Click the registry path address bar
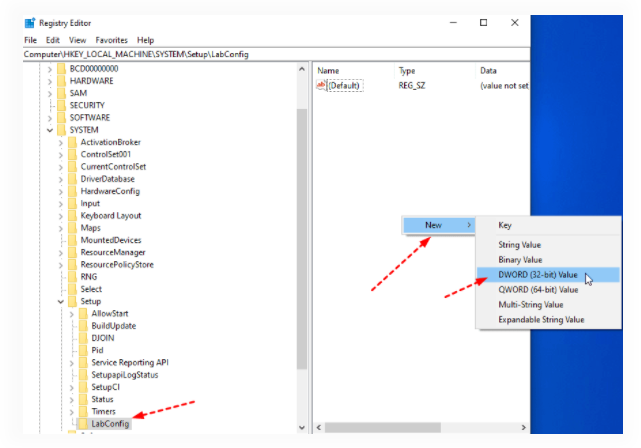Screen dimensions: 641x448 coord(276,54)
